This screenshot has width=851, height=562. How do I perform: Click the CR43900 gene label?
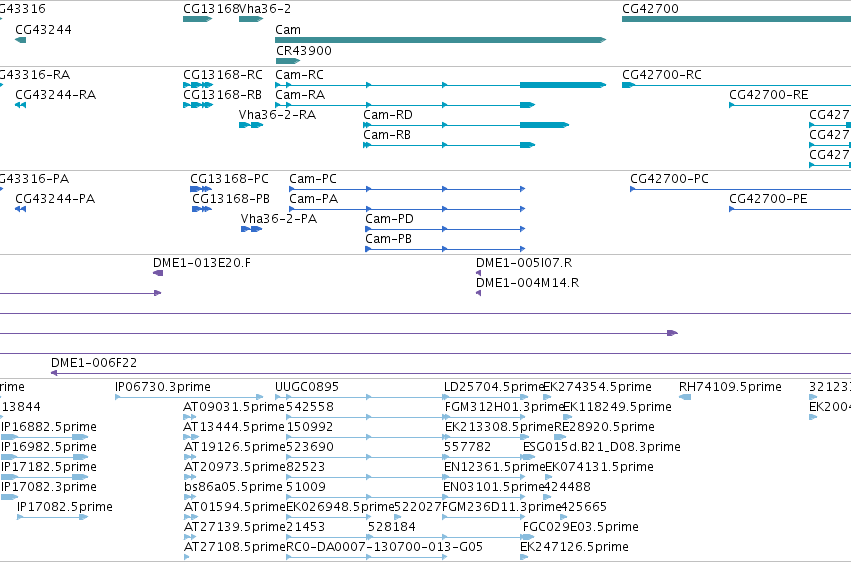(304, 50)
